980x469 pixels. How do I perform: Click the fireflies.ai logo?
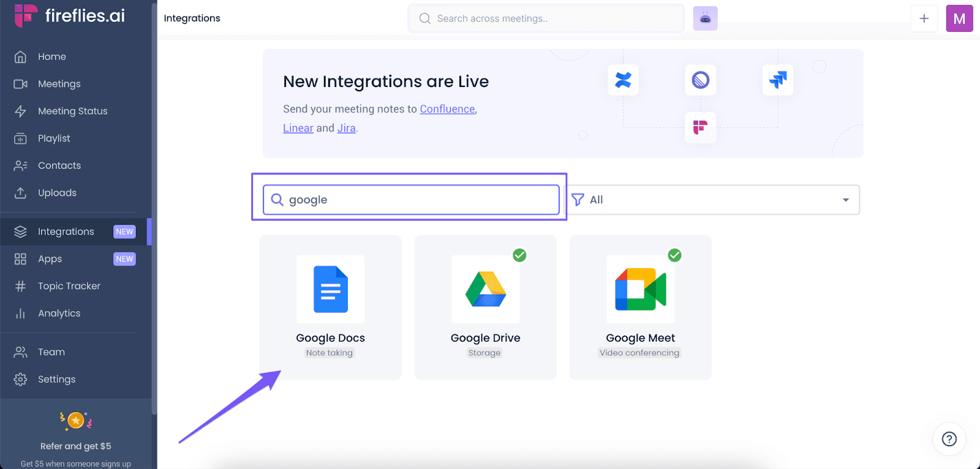tap(69, 16)
